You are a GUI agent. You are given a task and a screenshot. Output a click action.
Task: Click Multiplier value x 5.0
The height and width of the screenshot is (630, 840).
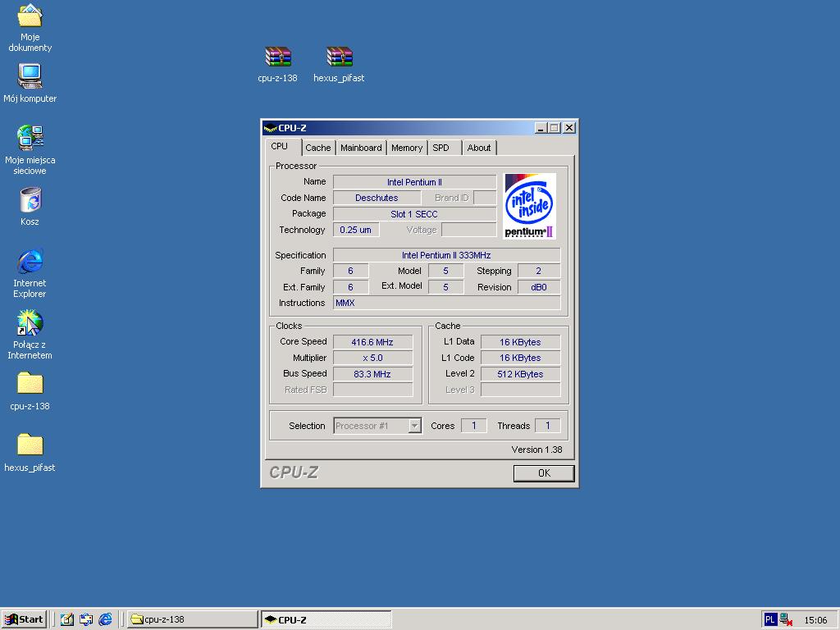(373, 358)
